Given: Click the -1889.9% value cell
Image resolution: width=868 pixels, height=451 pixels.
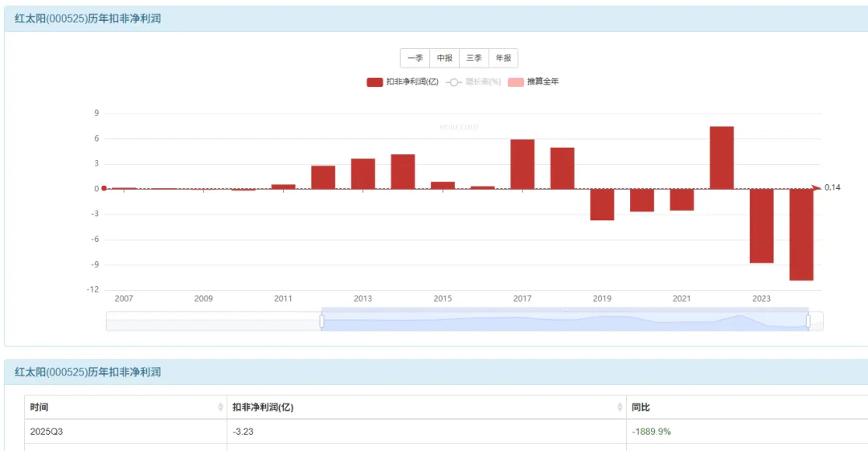Looking at the screenshot, I should point(747,432).
